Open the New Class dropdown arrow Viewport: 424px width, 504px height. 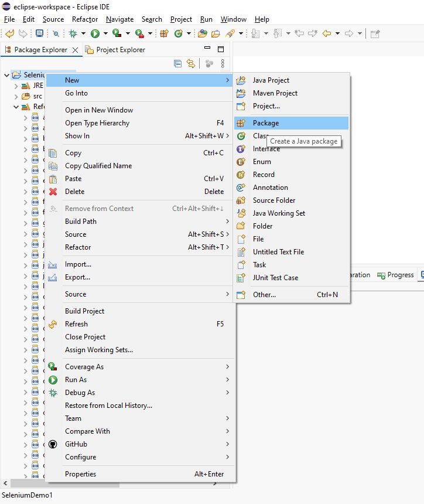coord(189,33)
